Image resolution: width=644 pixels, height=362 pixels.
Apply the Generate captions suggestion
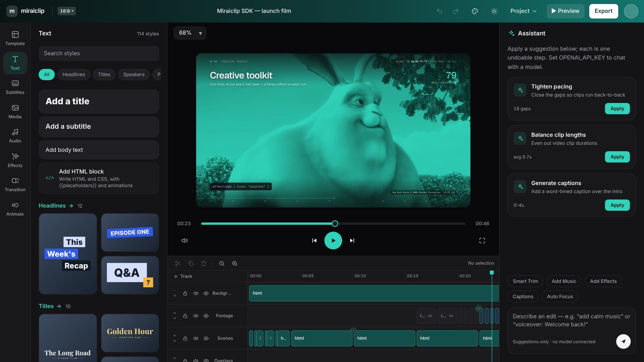pyautogui.click(x=617, y=205)
